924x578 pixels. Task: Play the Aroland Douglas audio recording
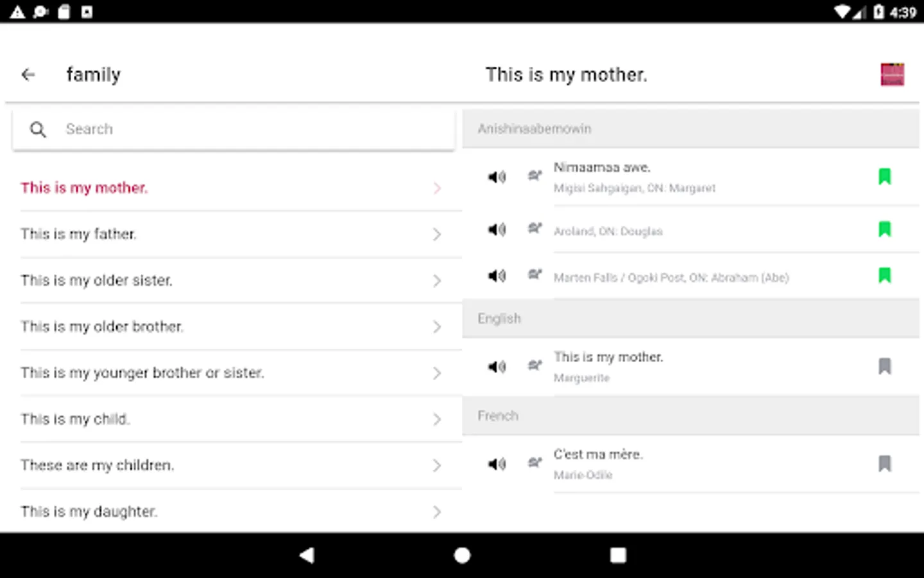point(497,229)
